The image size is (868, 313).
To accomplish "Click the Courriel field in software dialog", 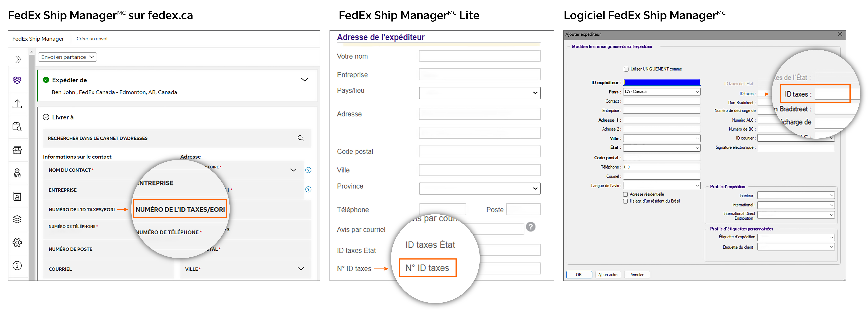I will click(x=662, y=176).
